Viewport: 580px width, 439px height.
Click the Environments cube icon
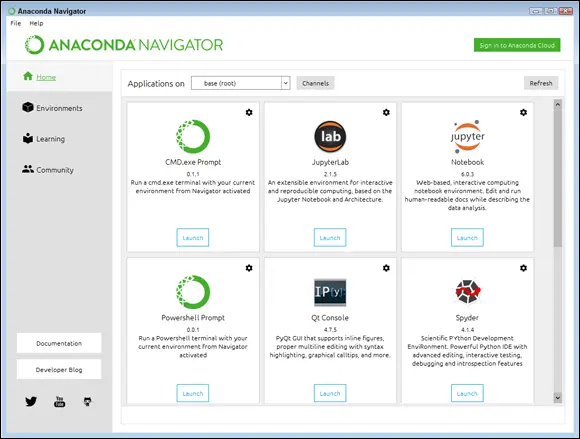pos(28,107)
